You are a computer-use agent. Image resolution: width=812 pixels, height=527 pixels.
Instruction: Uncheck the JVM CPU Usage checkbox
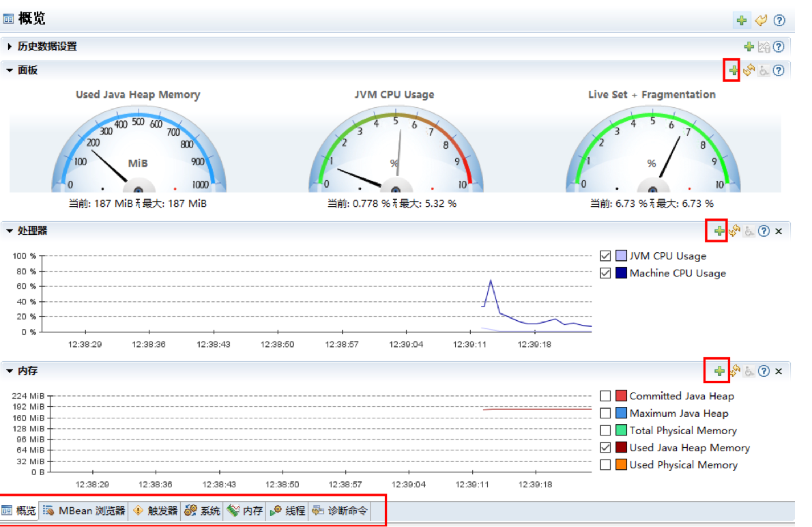[x=605, y=256]
